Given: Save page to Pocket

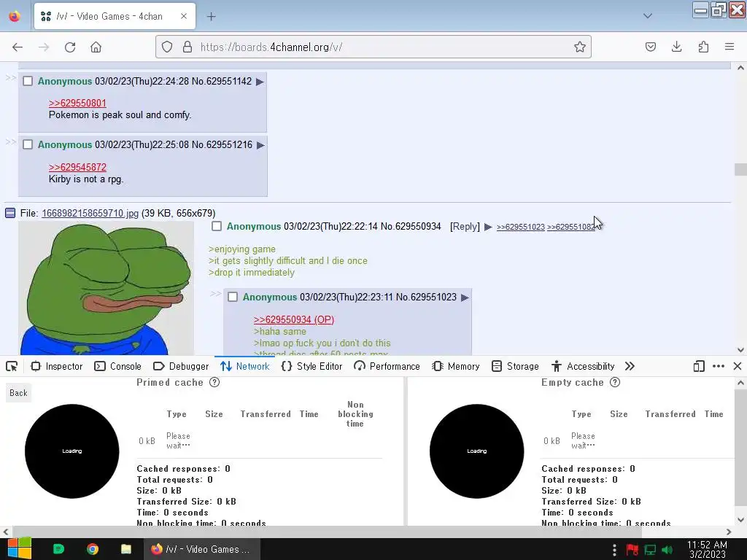Looking at the screenshot, I should (650, 47).
